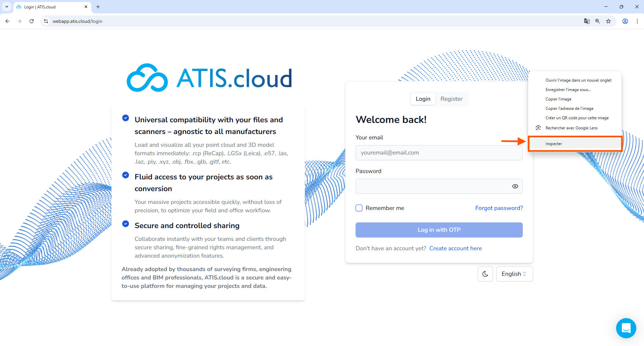Reload the page
The image size is (644, 346).
(x=32, y=21)
